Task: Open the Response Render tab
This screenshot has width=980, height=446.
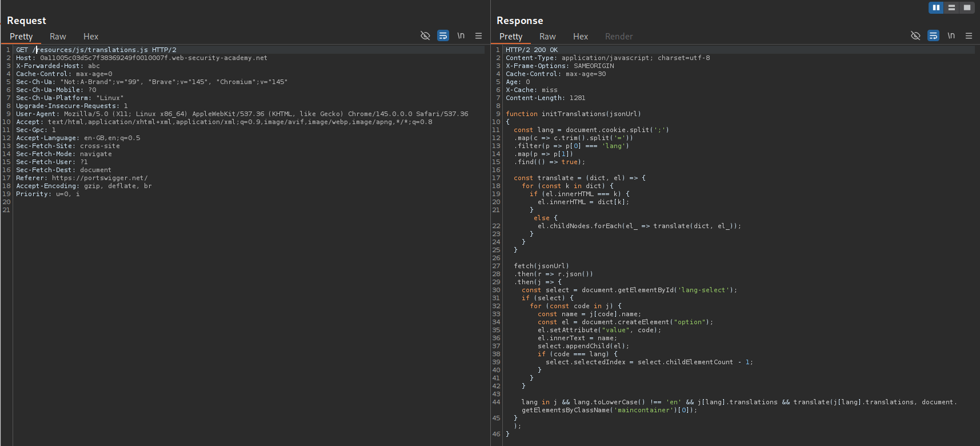Action: tap(619, 37)
